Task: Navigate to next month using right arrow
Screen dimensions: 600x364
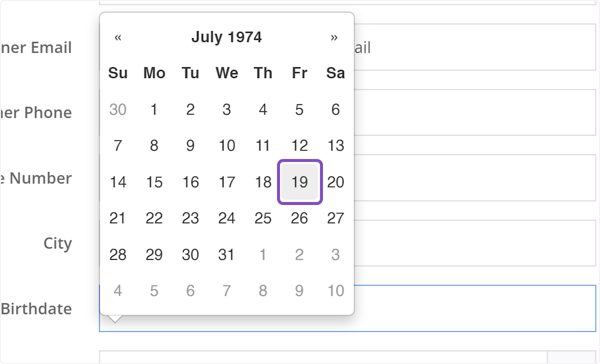Action: pyautogui.click(x=334, y=36)
